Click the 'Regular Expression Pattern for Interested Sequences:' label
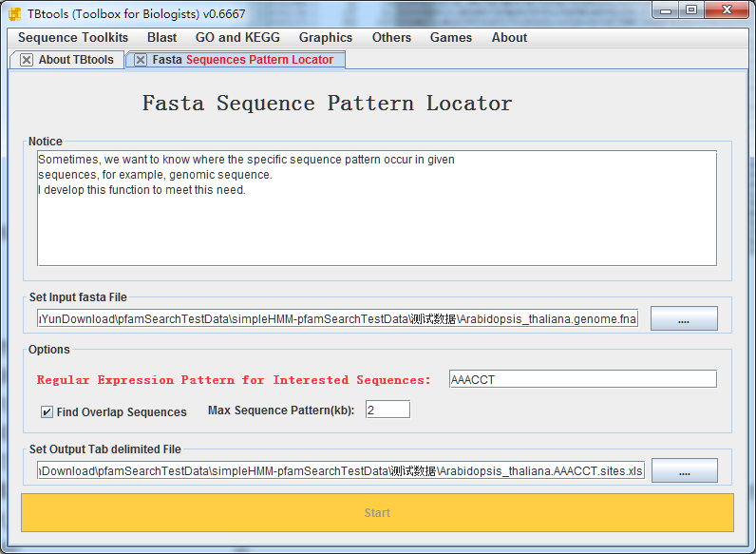Image resolution: width=756 pixels, height=554 pixels. click(x=234, y=380)
